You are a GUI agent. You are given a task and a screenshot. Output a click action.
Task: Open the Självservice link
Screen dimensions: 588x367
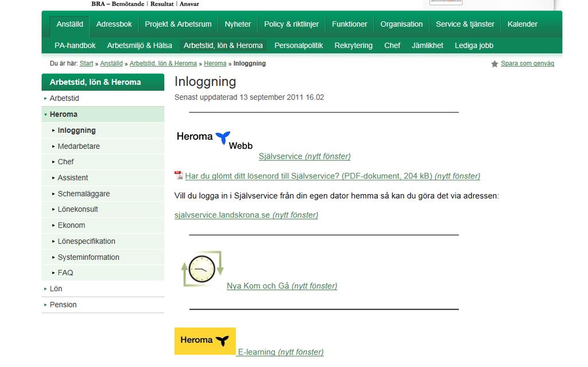[x=304, y=156]
